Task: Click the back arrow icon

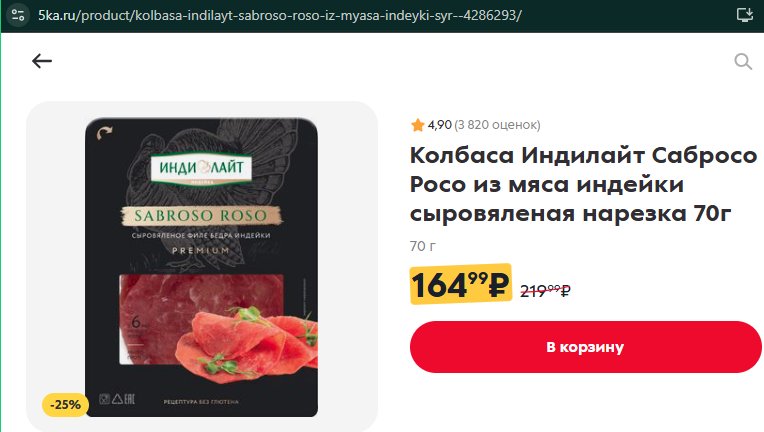Action: point(42,61)
